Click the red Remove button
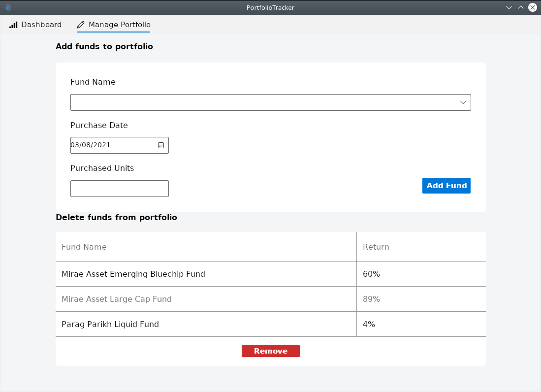Screen dimensions: 541x392 coord(270,351)
